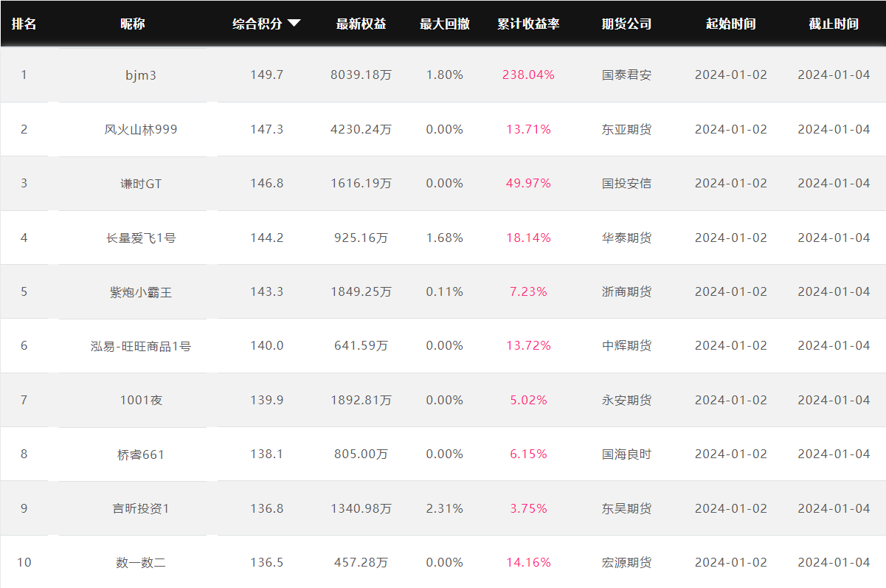Click the 中辉期货 futures company cell
886x588 pixels.
pos(627,345)
